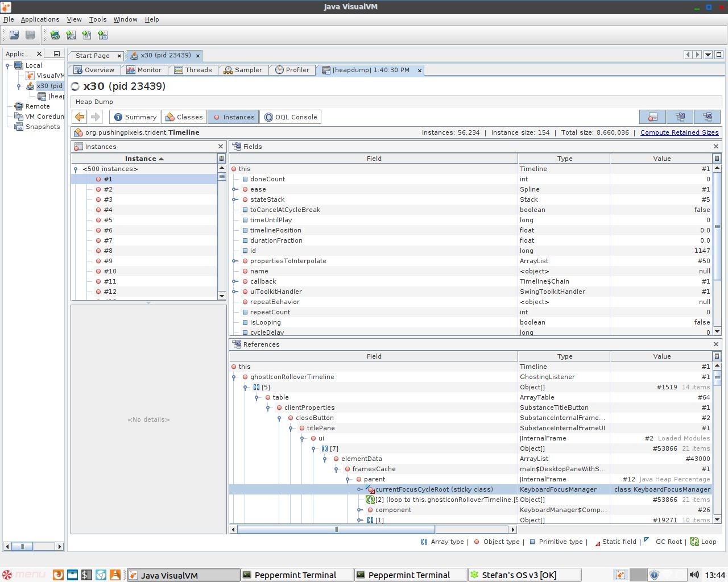Expand the currentFocusCycleRoot reference node
728x582 pixels.
359,489
